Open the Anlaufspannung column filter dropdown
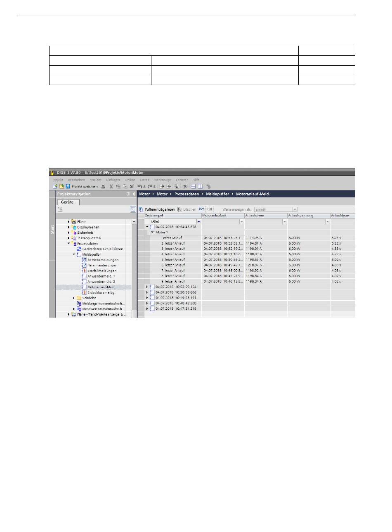This screenshot has height=532, width=392. point(328,221)
